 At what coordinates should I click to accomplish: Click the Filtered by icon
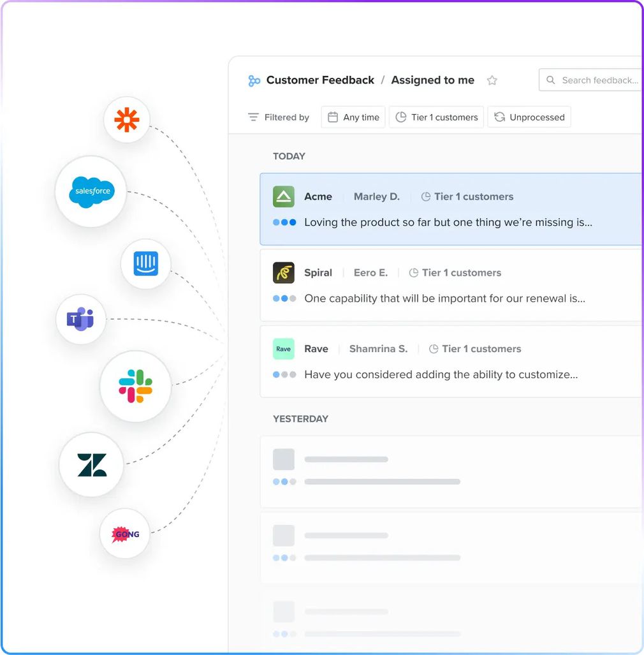(x=253, y=117)
